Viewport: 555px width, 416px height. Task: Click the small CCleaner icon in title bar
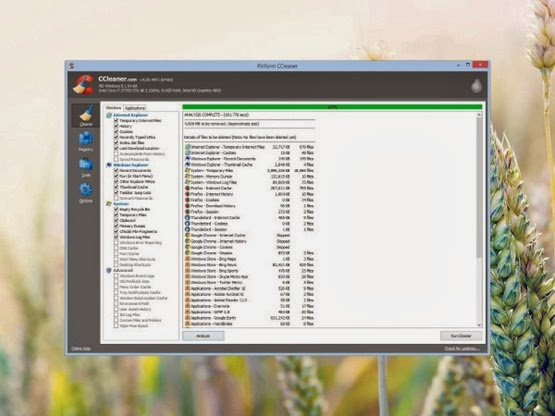click(x=71, y=66)
